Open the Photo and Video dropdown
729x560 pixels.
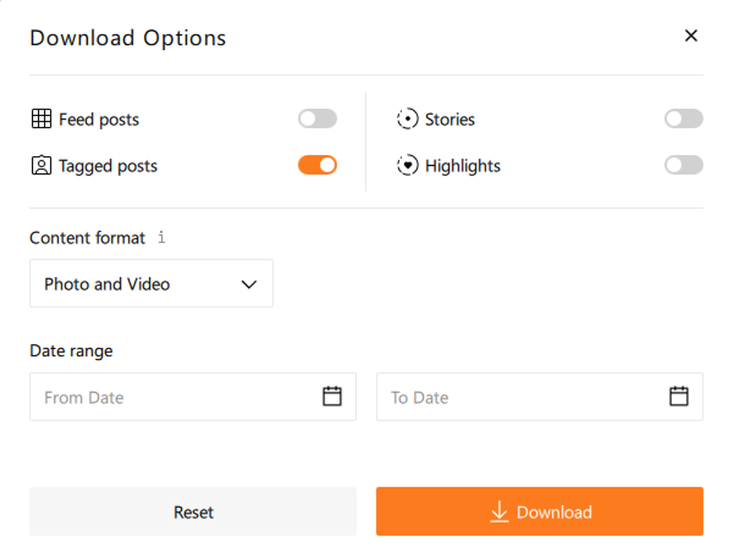click(151, 283)
